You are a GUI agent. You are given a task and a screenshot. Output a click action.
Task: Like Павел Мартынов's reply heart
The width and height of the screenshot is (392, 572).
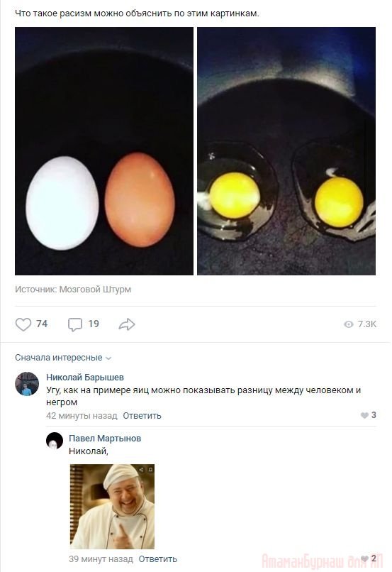tap(364, 559)
